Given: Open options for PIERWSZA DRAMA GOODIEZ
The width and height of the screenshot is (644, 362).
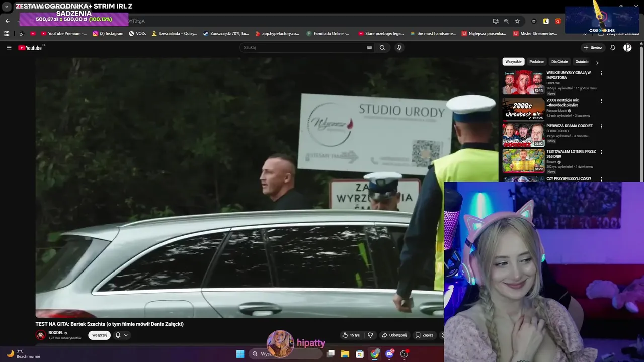Looking at the screenshot, I should pyautogui.click(x=601, y=126).
